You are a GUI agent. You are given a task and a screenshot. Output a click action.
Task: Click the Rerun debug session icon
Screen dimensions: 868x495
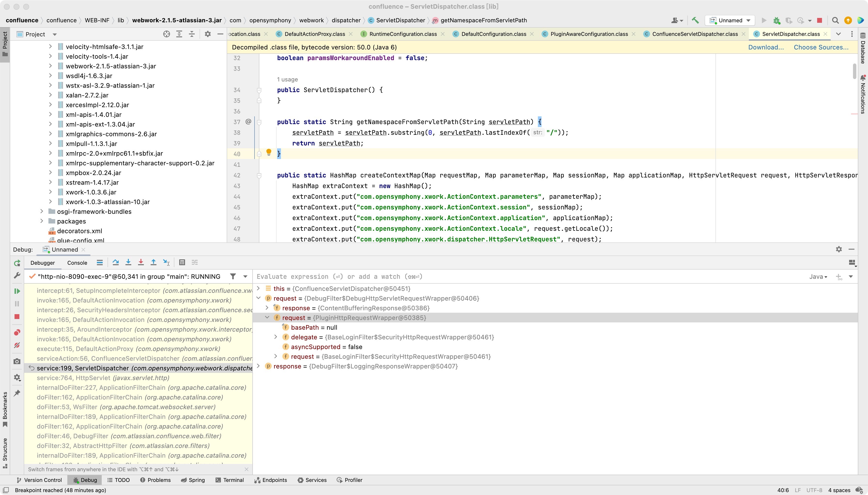[17, 263]
